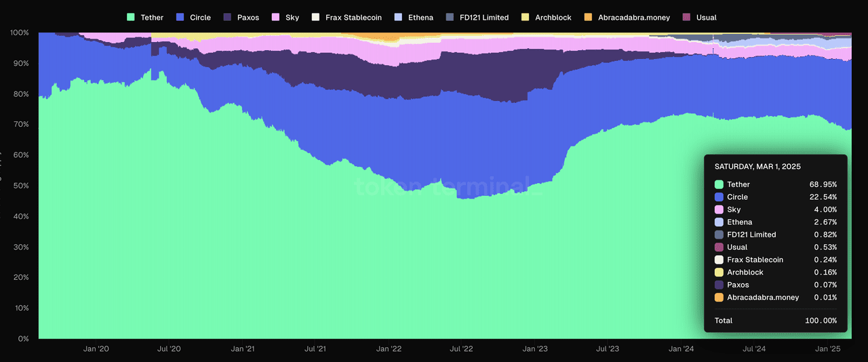Click the Tether value 68.95%
This screenshot has height=362, width=868.
pyautogui.click(x=823, y=184)
